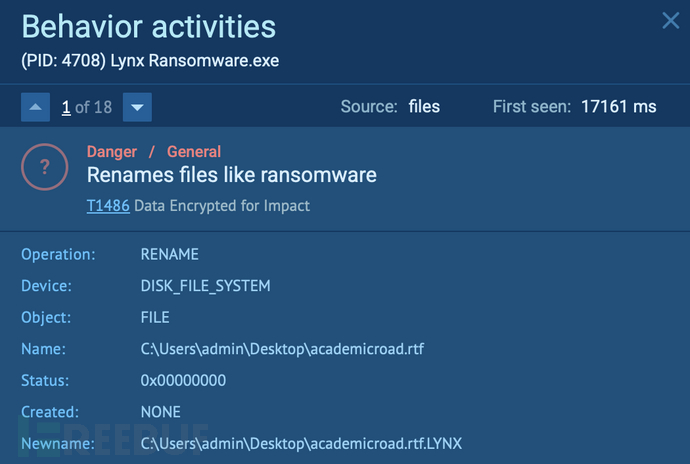The height and width of the screenshot is (464, 690).
Task: Click the status code '0x00000000'
Action: (x=183, y=380)
